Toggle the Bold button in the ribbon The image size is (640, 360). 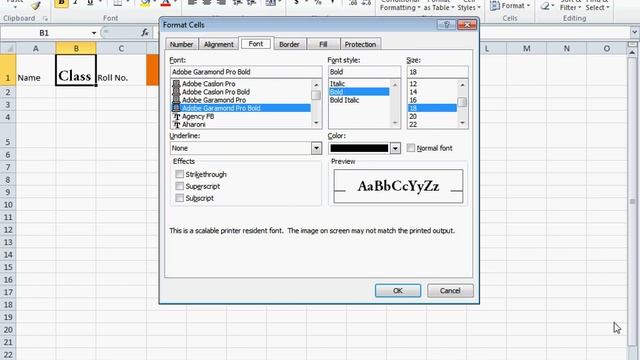(x=61, y=3)
